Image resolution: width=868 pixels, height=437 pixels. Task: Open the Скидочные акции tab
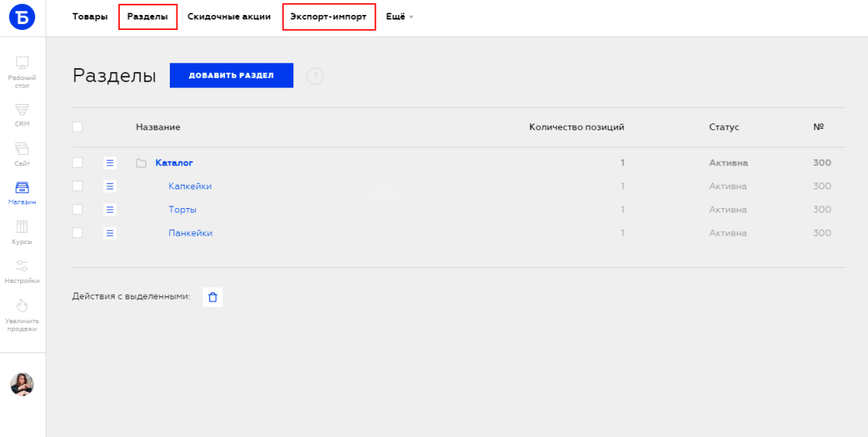[229, 16]
